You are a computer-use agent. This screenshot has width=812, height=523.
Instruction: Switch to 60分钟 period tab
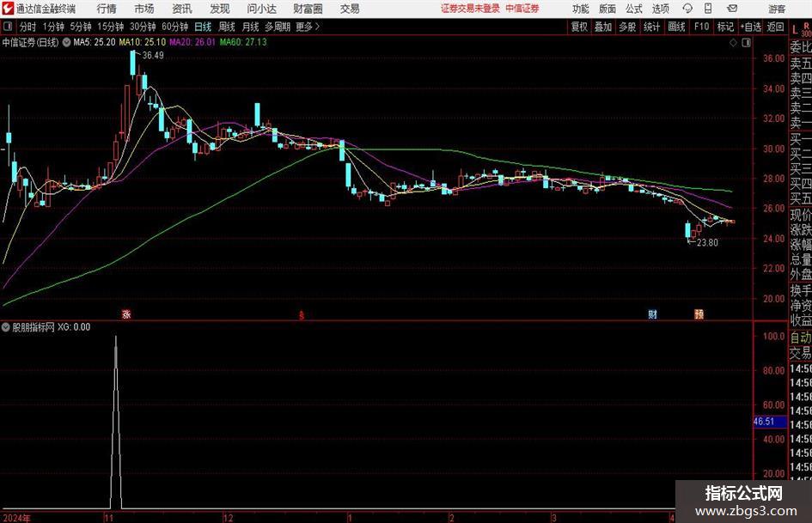(x=174, y=27)
